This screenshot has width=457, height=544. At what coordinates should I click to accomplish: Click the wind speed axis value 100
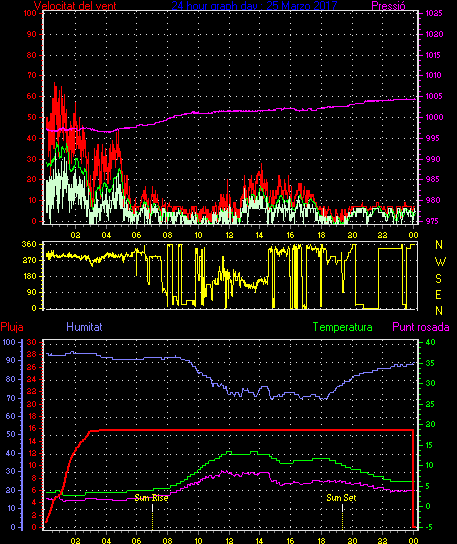tap(30, 13)
